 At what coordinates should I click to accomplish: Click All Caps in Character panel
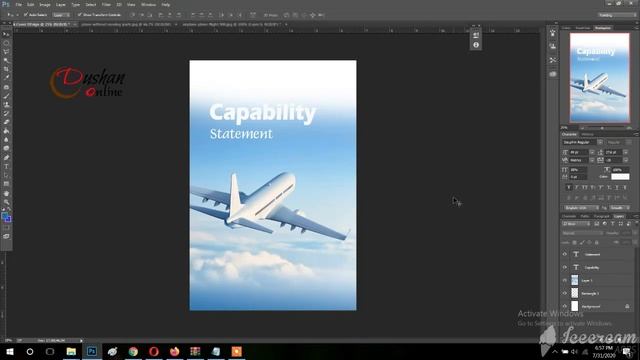tap(585, 187)
